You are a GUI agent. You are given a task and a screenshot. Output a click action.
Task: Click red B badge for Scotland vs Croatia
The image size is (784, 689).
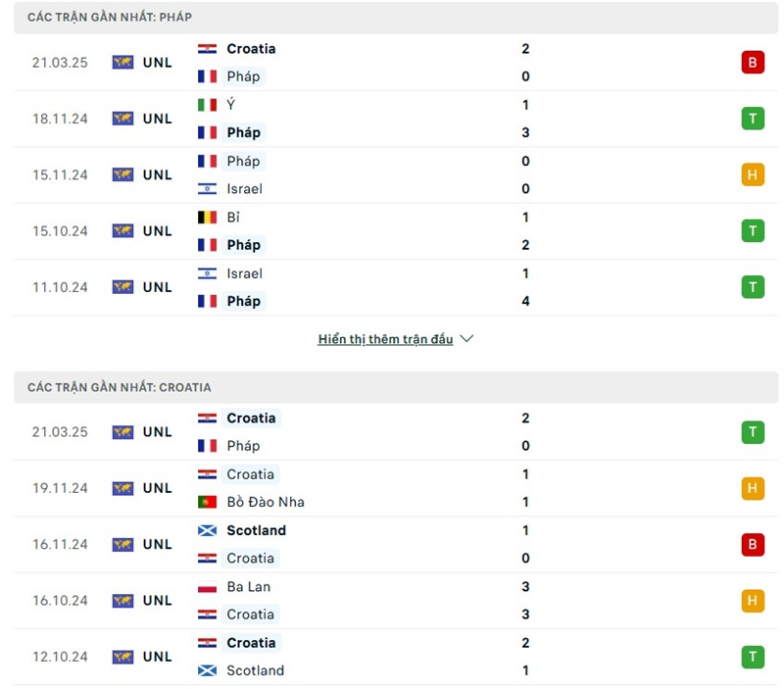[x=752, y=545]
